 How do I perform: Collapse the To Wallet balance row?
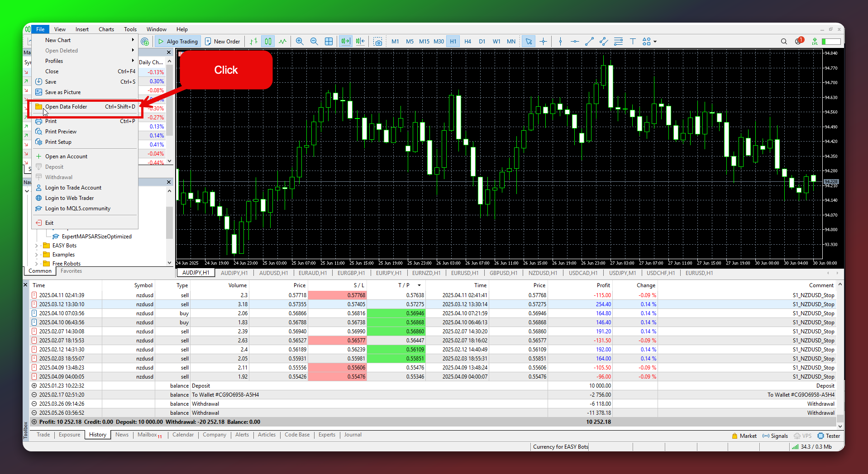click(x=34, y=395)
